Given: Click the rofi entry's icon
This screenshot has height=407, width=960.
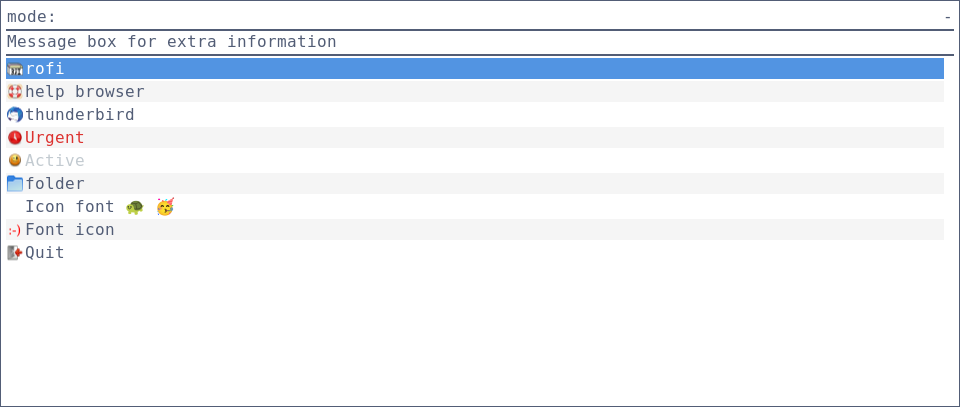Looking at the screenshot, I should [15, 69].
